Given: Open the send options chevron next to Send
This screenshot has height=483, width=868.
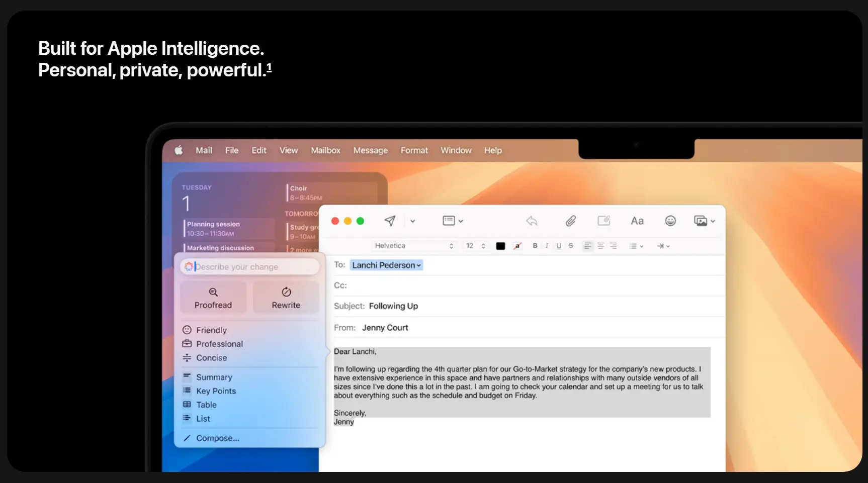Looking at the screenshot, I should (412, 221).
